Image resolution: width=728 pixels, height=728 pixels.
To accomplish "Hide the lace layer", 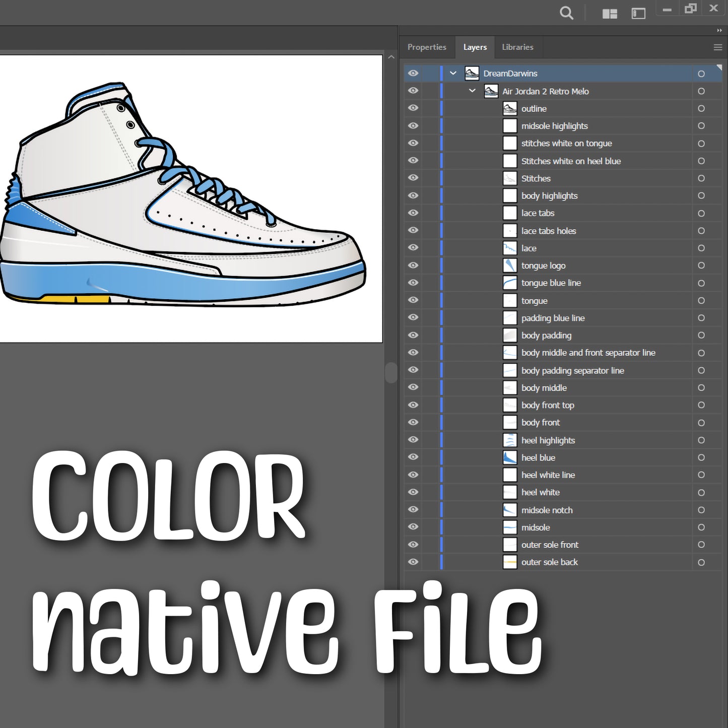I will 413,247.
